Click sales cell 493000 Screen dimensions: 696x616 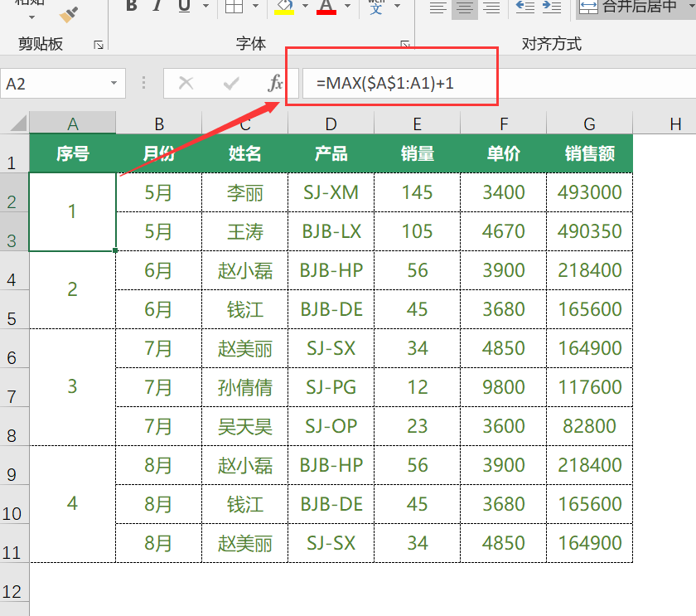coord(589,192)
